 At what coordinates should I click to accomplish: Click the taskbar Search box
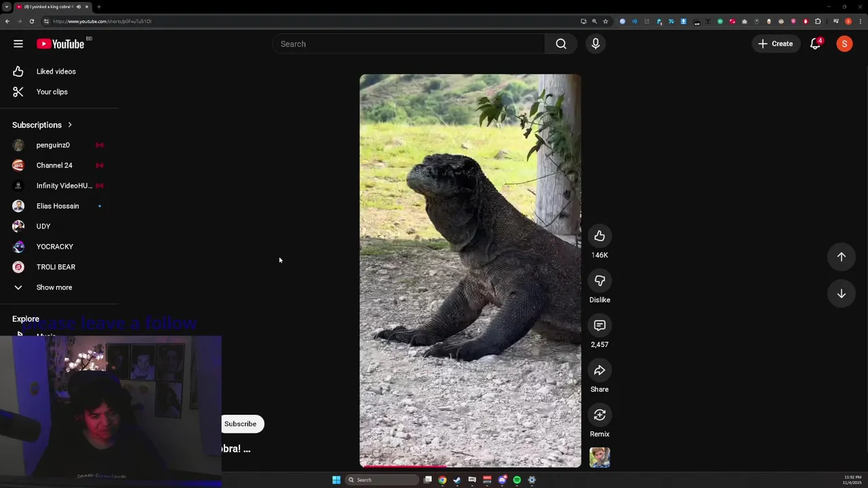coord(383,480)
